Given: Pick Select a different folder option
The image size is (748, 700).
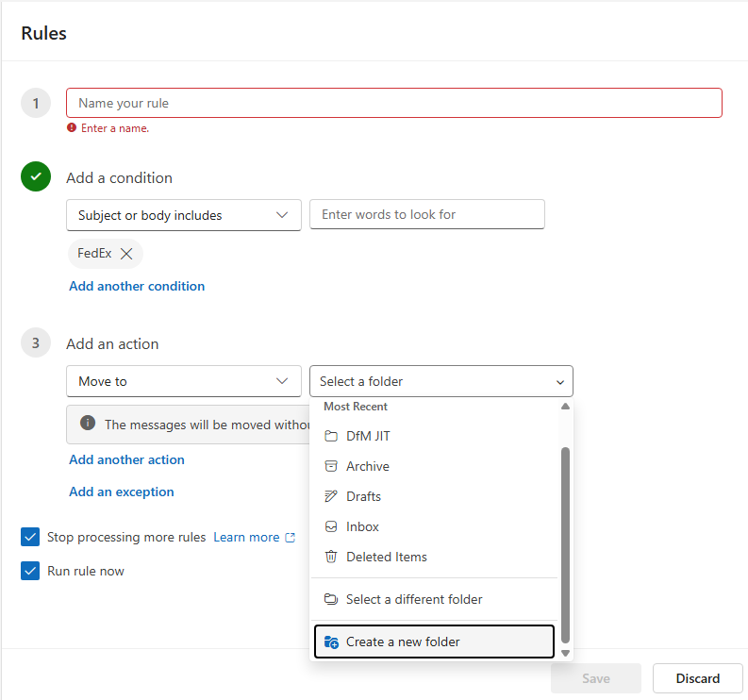Looking at the screenshot, I should tap(434, 599).
